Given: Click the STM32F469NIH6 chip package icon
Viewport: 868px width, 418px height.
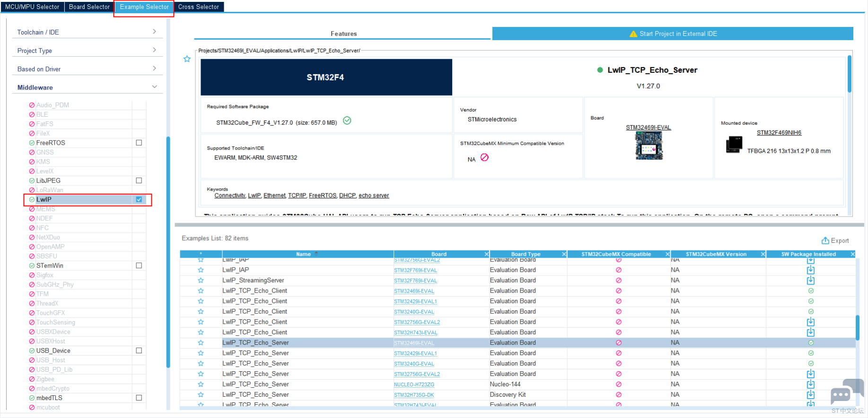Looking at the screenshot, I should pos(734,144).
